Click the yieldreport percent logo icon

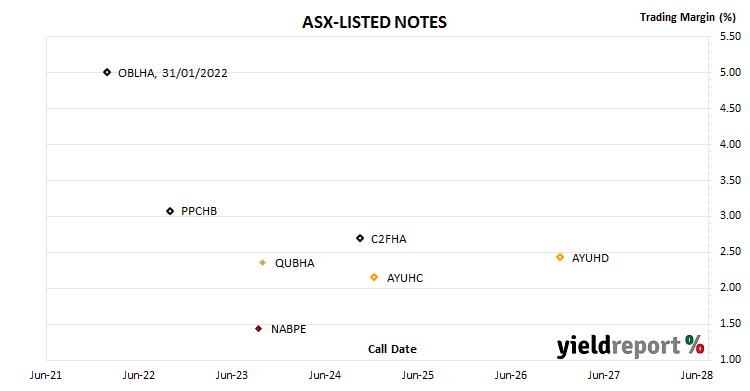(x=695, y=344)
